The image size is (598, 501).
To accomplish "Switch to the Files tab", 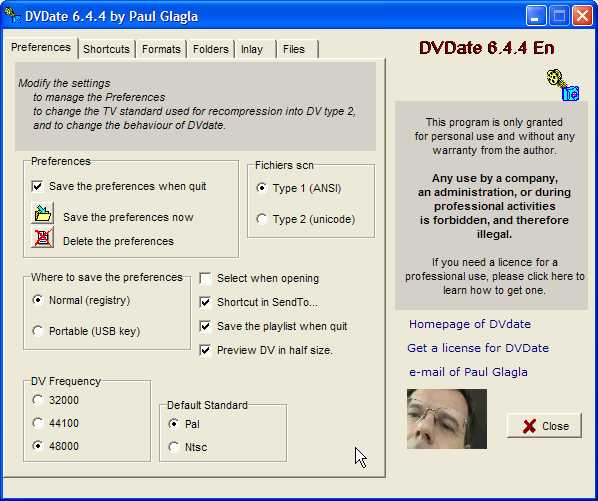I will (297, 49).
